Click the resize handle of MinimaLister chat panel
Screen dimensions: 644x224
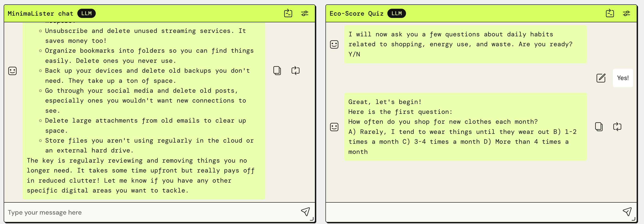[x=311, y=219]
